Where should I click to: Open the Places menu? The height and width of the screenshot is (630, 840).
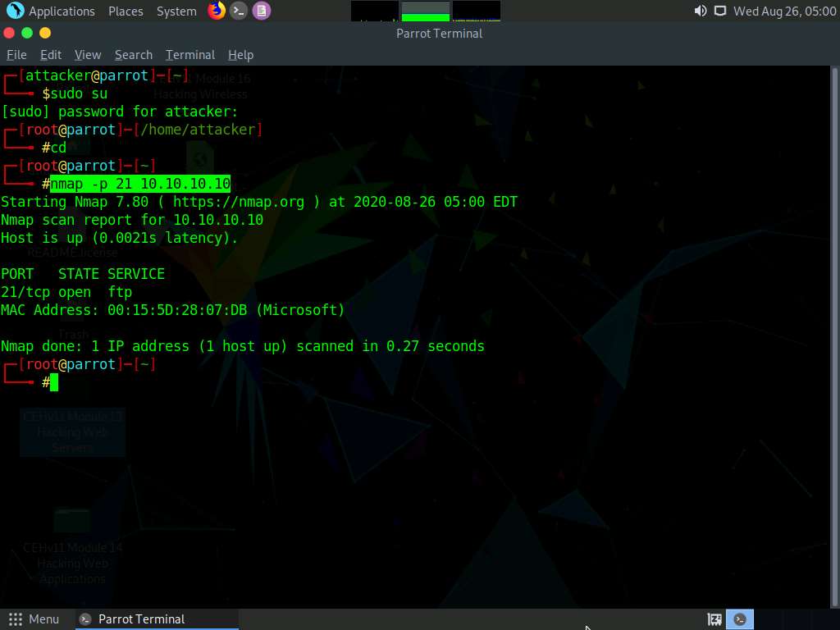[126, 11]
